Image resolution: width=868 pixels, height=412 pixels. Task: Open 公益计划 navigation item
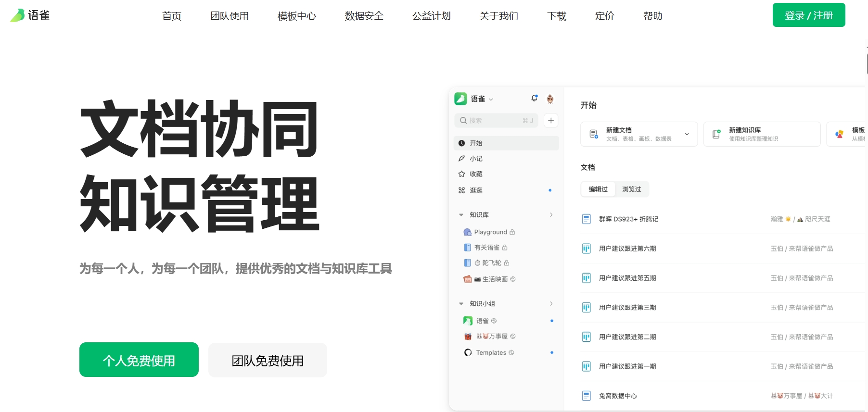(432, 16)
